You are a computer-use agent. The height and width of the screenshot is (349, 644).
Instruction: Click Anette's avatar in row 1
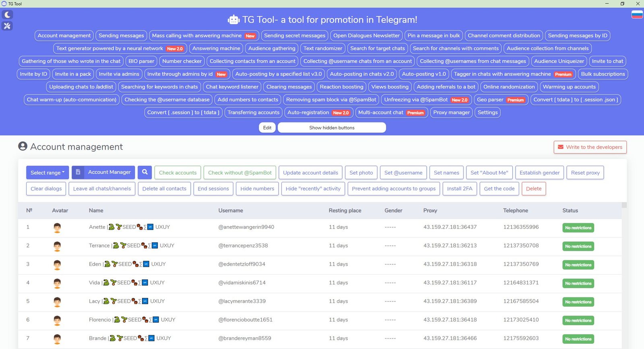(57, 228)
